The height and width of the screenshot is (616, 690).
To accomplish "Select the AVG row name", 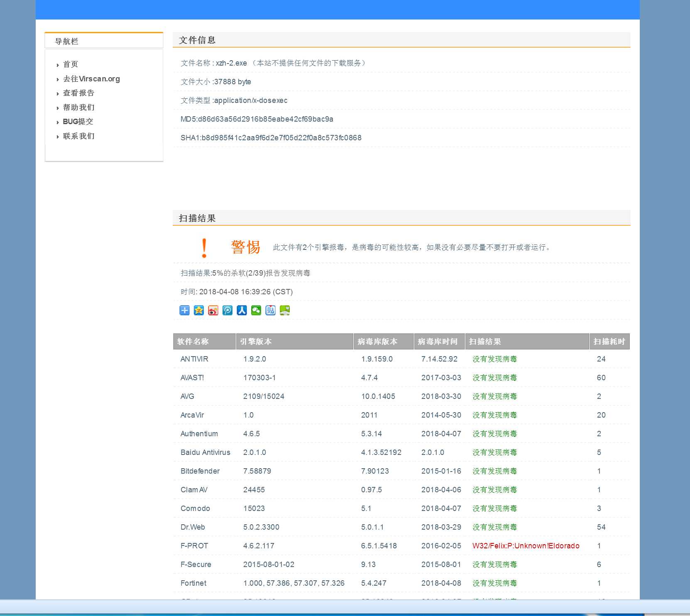I will click(x=187, y=396).
